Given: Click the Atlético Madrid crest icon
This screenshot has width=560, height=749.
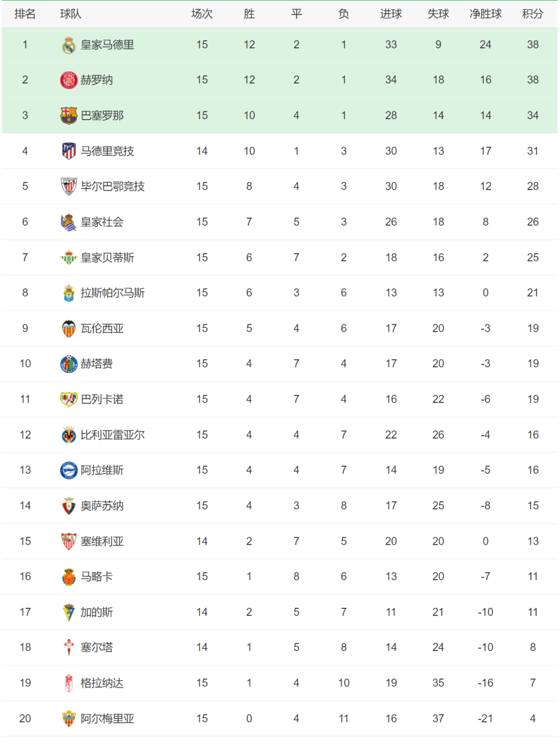Looking at the screenshot, I should [x=69, y=151].
